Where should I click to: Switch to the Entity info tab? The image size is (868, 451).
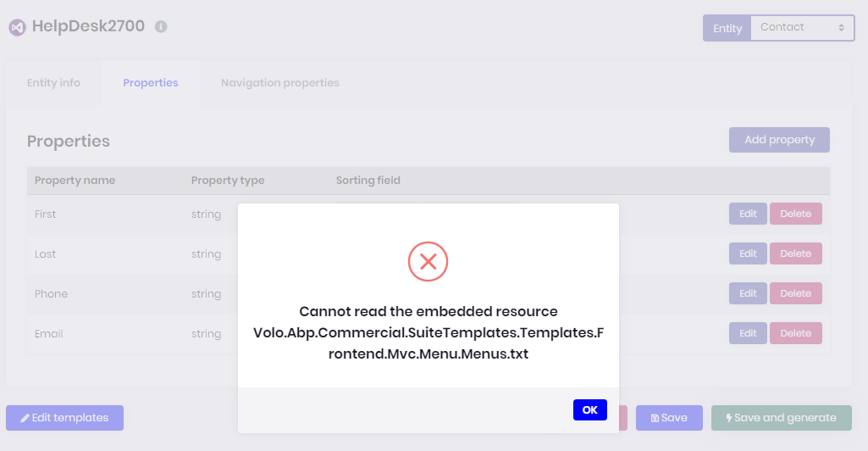pyautogui.click(x=53, y=83)
